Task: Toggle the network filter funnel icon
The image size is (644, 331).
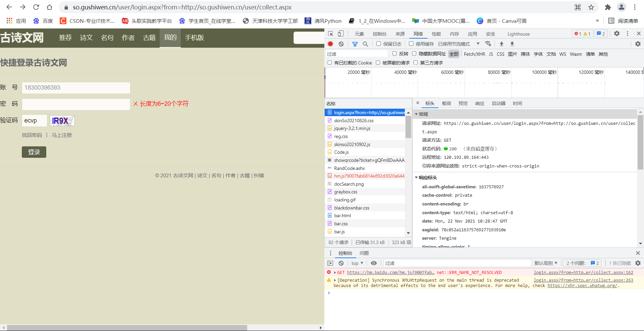Action: pos(355,44)
